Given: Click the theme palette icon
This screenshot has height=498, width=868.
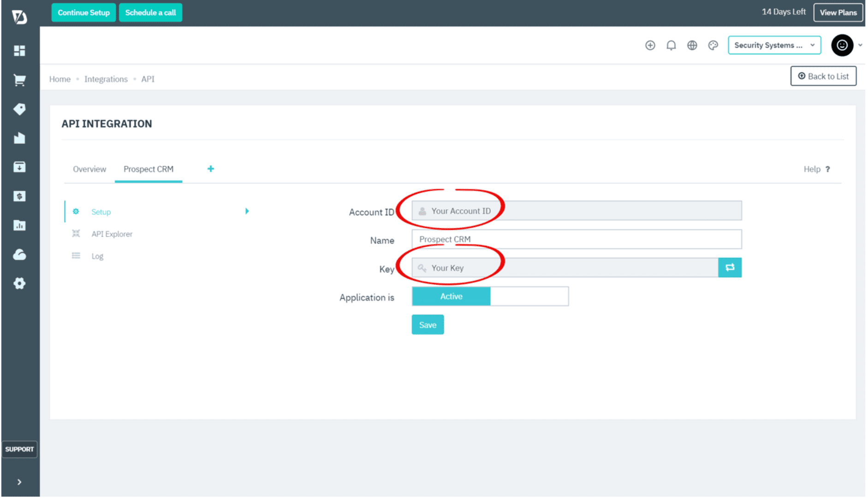Looking at the screenshot, I should (x=713, y=45).
